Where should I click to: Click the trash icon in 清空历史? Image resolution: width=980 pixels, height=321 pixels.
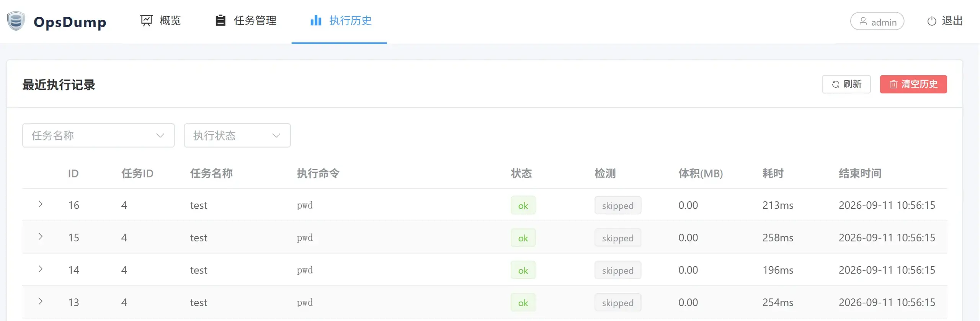click(893, 84)
